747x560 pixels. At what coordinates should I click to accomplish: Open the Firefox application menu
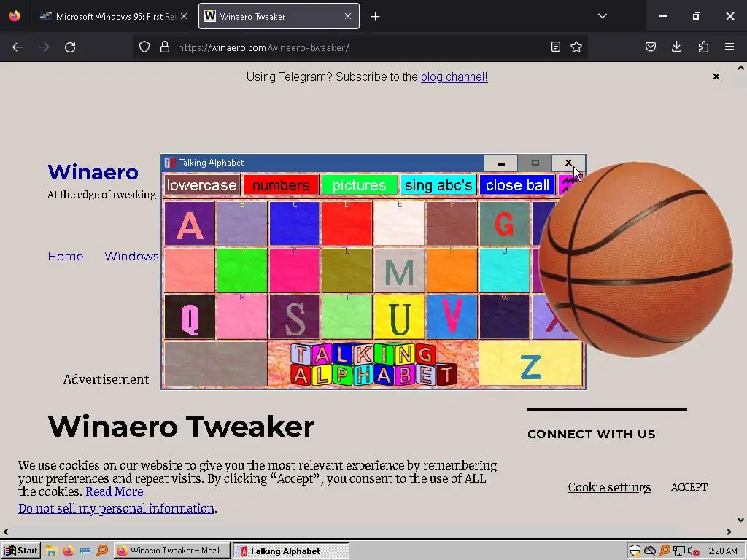pyautogui.click(x=729, y=47)
